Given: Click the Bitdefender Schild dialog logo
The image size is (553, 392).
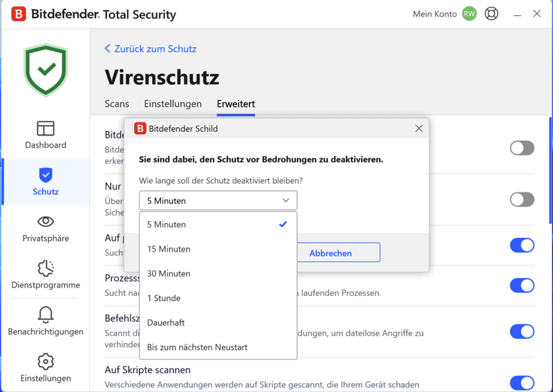Looking at the screenshot, I should click(x=140, y=129).
